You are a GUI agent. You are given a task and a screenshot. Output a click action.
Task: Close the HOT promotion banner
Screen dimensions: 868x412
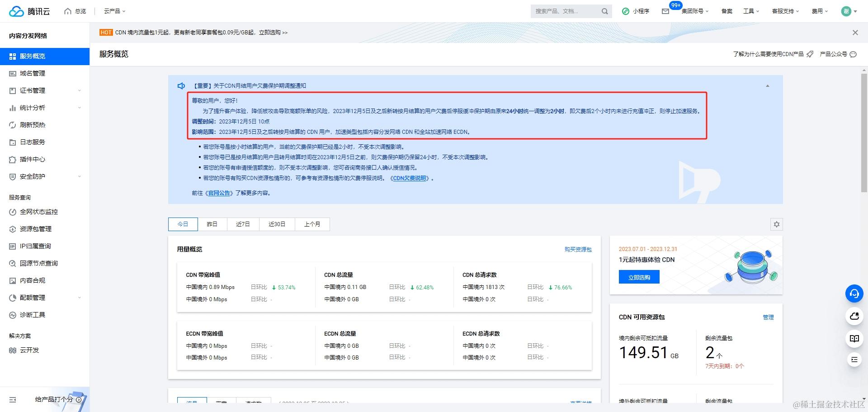click(x=855, y=33)
